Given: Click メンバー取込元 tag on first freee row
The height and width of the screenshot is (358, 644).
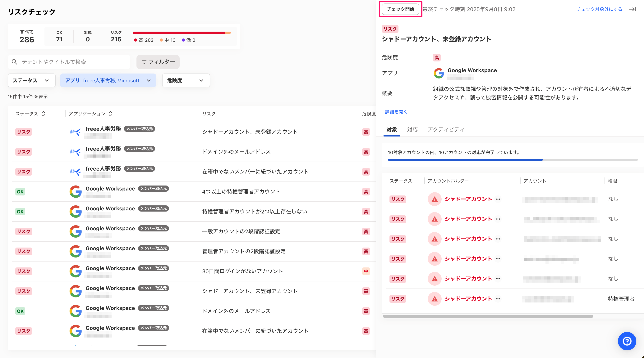Looking at the screenshot, I should tap(139, 129).
